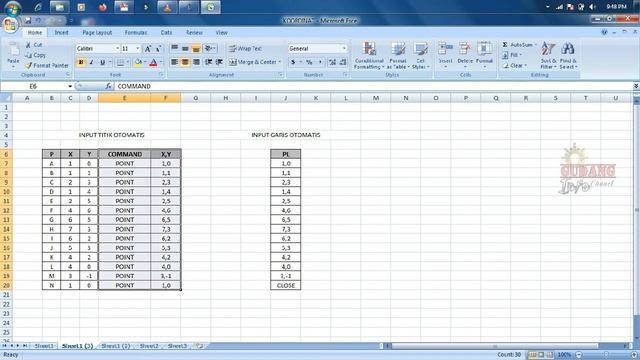Decrease the cell indent

tap(209, 62)
